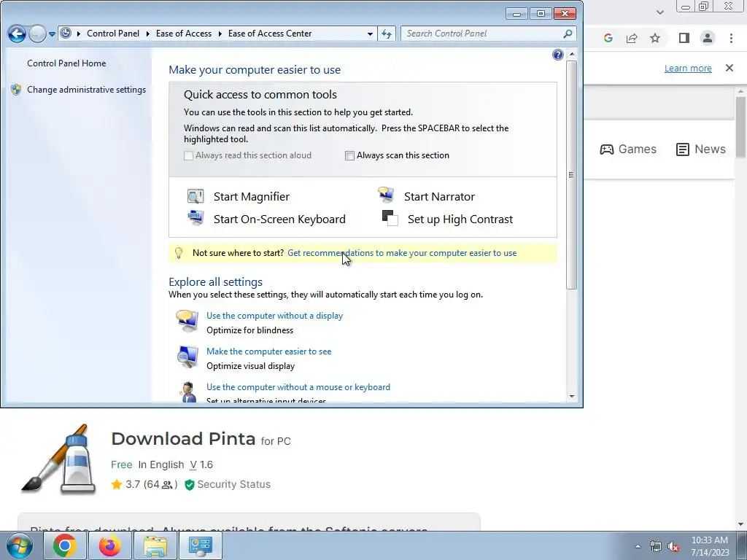This screenshot has height=560, width=747.
Task: Click the Control Panel taskbar icon
Action: tap(200, 545)
